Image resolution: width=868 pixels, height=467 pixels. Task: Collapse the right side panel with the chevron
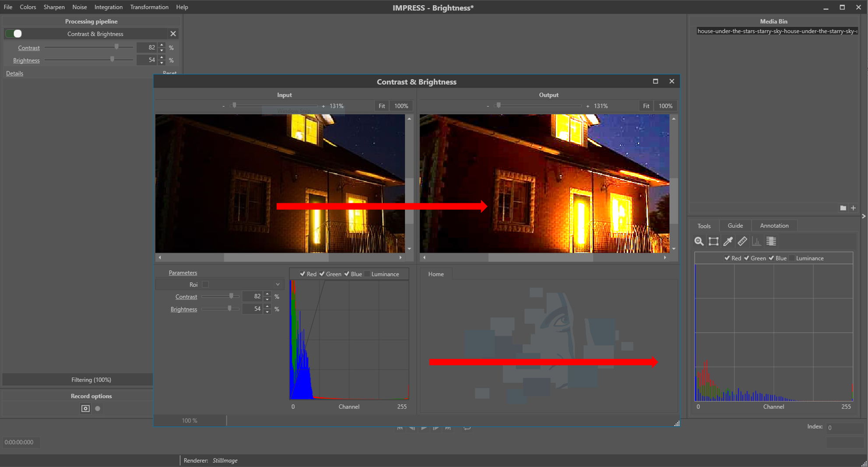pos(863,216)
